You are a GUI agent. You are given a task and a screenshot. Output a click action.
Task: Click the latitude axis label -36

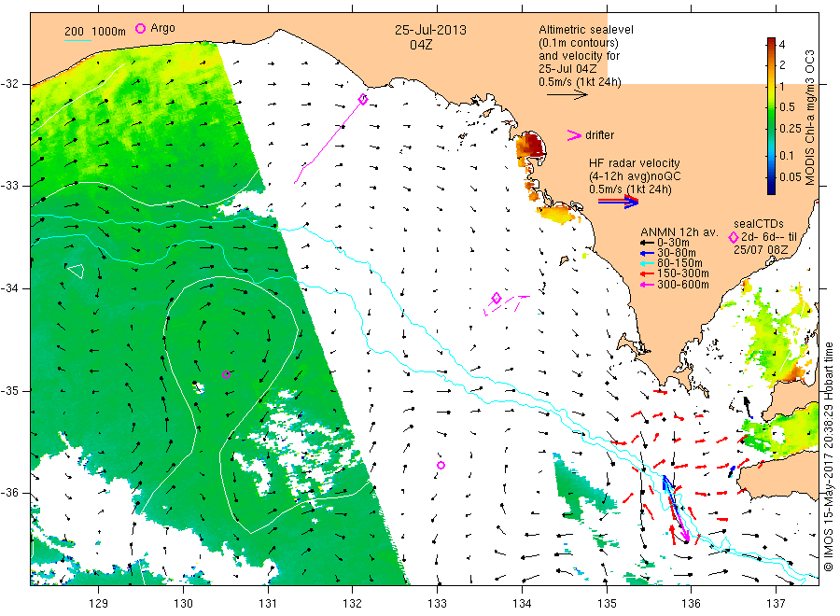(x=9, y=493)
